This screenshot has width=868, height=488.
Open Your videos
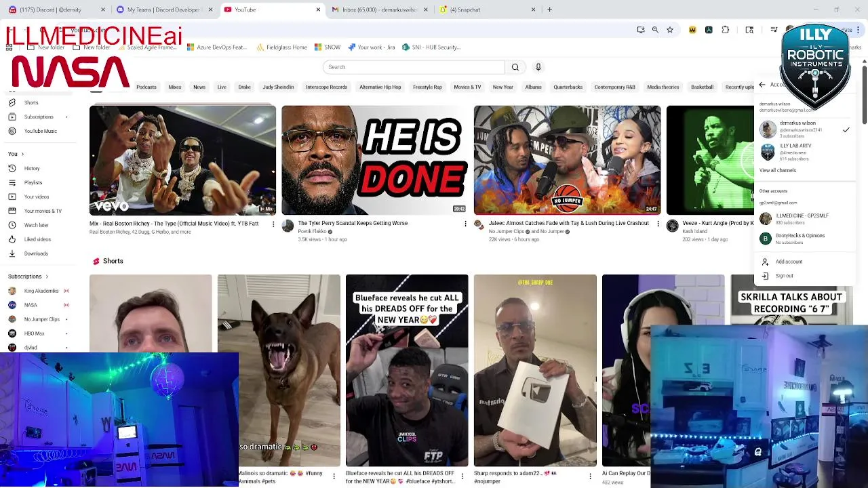37,197
